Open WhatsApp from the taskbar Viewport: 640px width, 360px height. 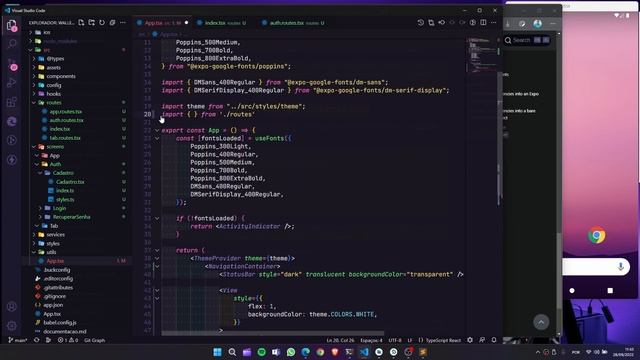click(x=291, y=352)
